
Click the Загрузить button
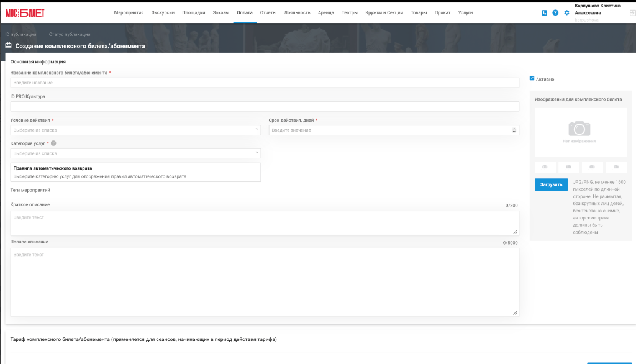click(x=552, y=184)
